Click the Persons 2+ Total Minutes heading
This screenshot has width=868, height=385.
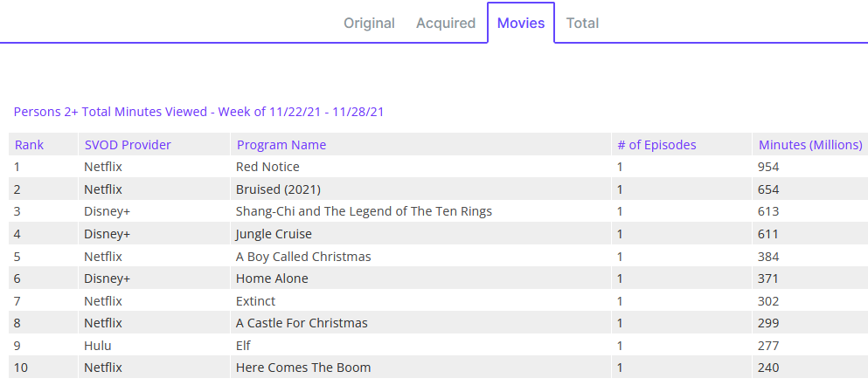click(199, 112)
